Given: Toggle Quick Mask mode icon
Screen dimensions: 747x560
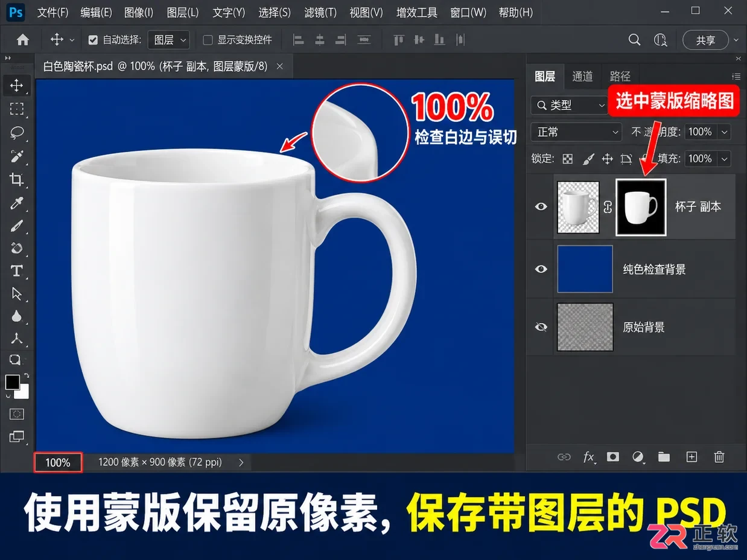Looking at the screenshot, I should pos(16,414).
